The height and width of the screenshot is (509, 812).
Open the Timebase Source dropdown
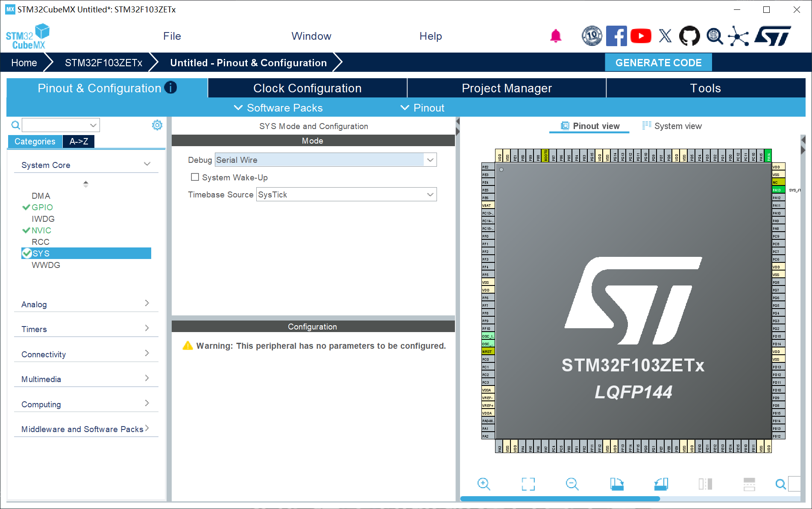pos(346,194)
